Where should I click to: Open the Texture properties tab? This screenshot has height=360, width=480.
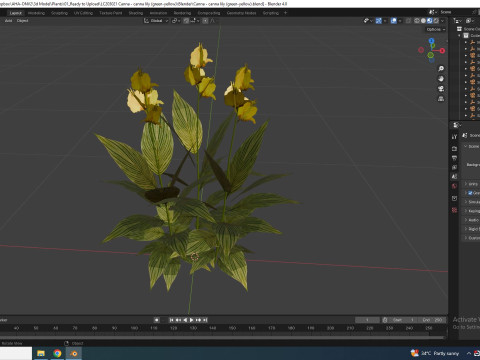pyautogui.click(x=454, y=210)
